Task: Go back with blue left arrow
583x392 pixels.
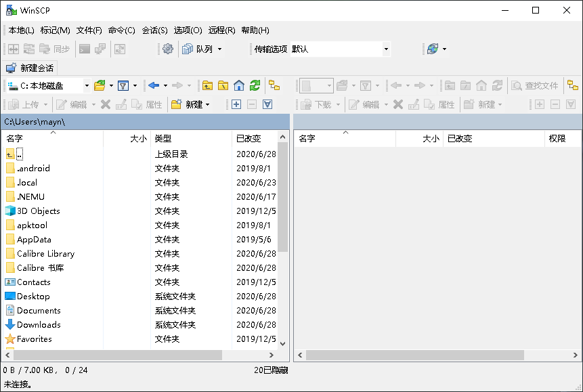Action: (x=154, y=85)
